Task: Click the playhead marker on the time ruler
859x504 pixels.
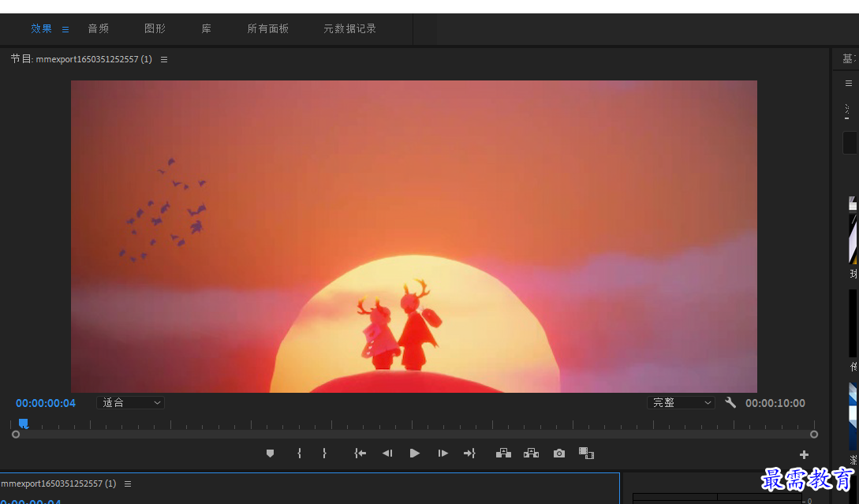Action: click(x=23, y=423)
